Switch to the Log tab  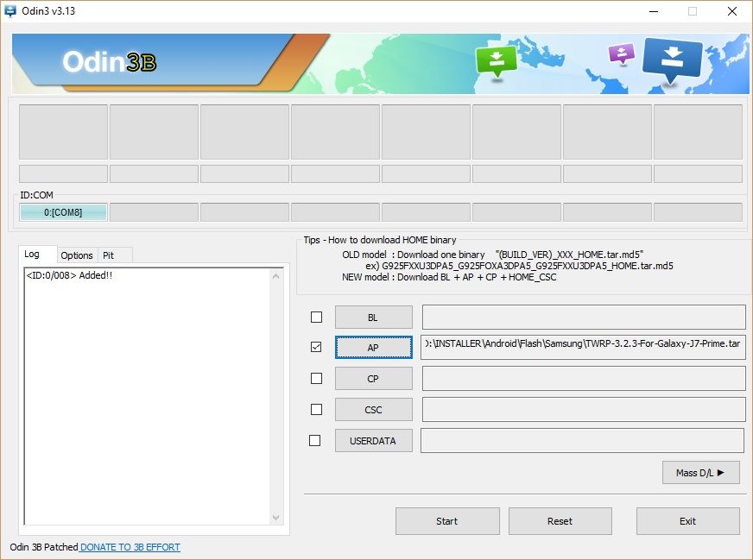click(x=37, y=255)
